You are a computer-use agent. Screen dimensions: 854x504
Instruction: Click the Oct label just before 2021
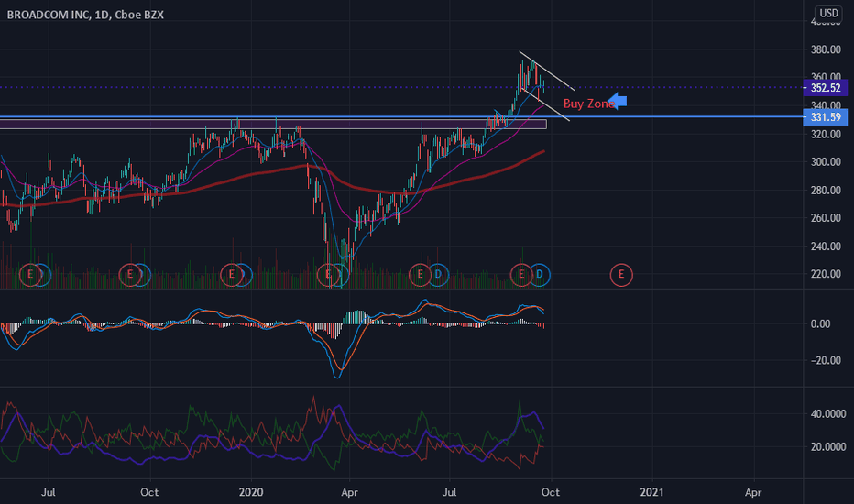550,493
